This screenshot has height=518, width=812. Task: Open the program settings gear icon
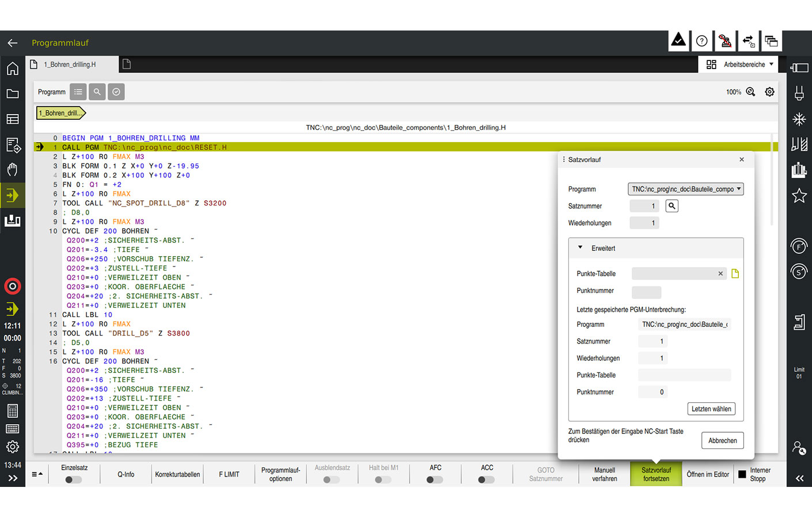769,92
